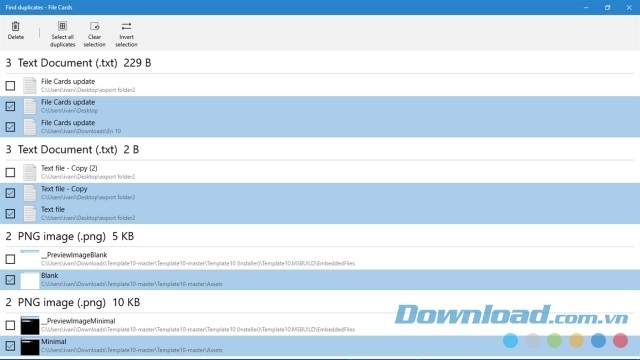Screen dimensions: 640x360
Task: Click the document icon of the first File Cards update
Action: pyautogui.click(x=30, y=86)
